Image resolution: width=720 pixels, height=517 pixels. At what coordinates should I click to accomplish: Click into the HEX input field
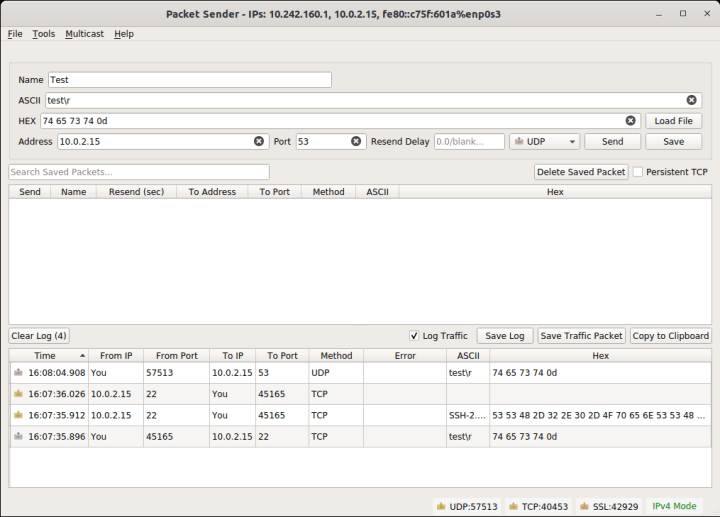click(340, 121)
